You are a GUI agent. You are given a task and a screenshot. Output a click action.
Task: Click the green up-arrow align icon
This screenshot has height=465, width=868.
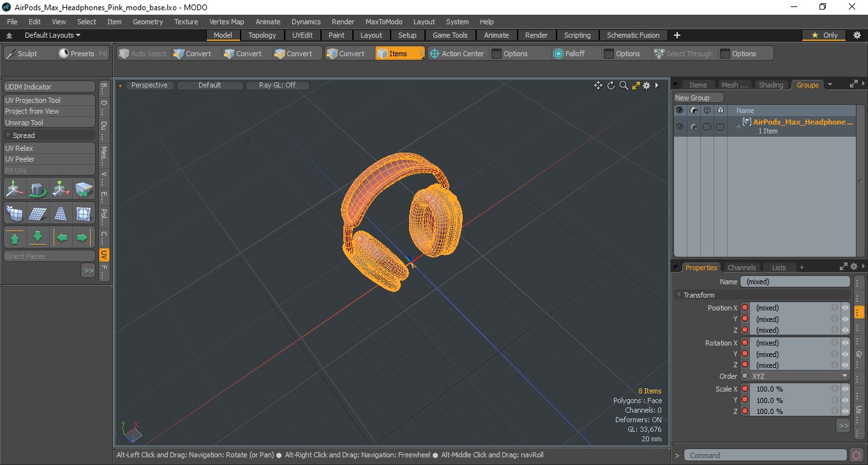click(15, 238)
